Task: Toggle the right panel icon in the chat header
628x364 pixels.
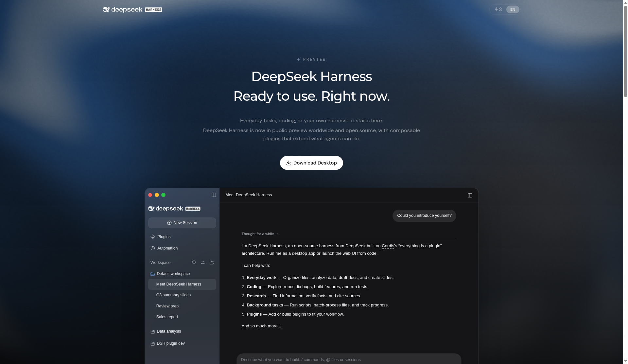Action: coord(470,195)
